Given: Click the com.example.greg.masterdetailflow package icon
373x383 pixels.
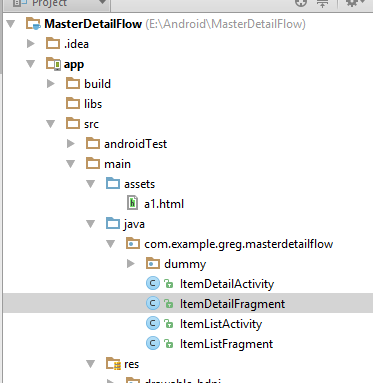Looking at the screenshot, I should tap(133, 244).
